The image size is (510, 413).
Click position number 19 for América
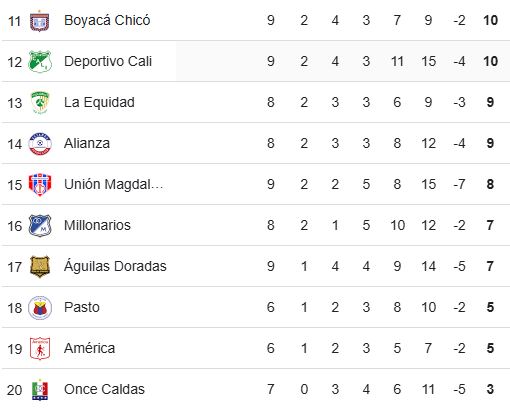[15, 349]
